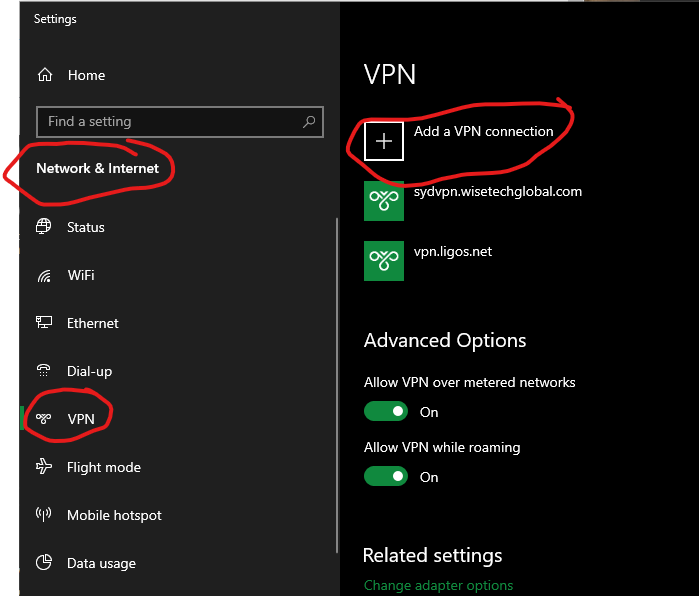Click Add a VPN connection
This screenshot has height=596, width=699.
point(483,132)
